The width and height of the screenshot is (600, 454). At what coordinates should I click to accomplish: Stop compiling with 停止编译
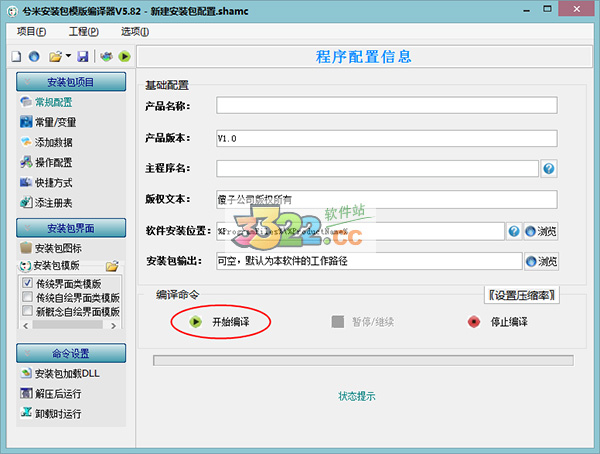click(497, 322)
